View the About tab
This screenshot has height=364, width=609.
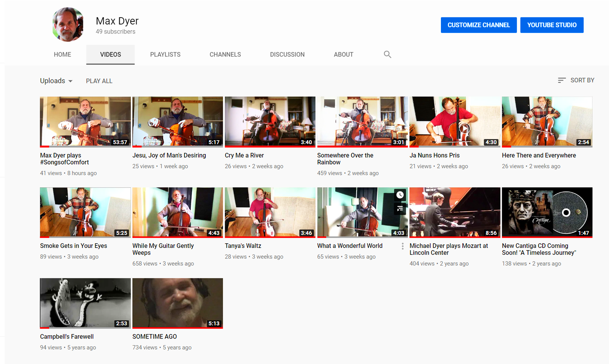[x=343, y=54]
